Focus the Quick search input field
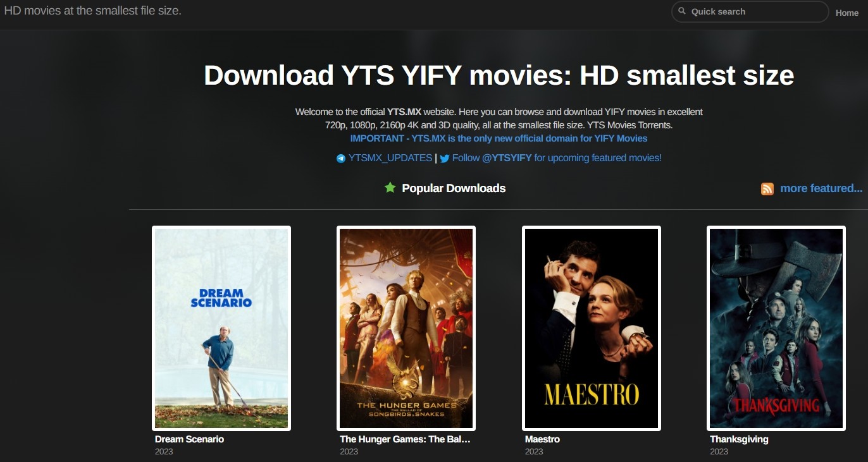The width and height of the screenshot is (868, 462). [750, 11]
